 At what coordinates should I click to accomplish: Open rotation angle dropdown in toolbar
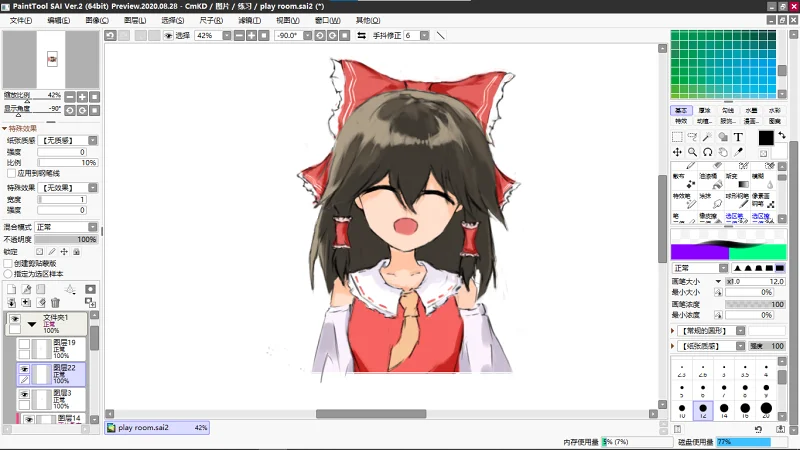308,35
